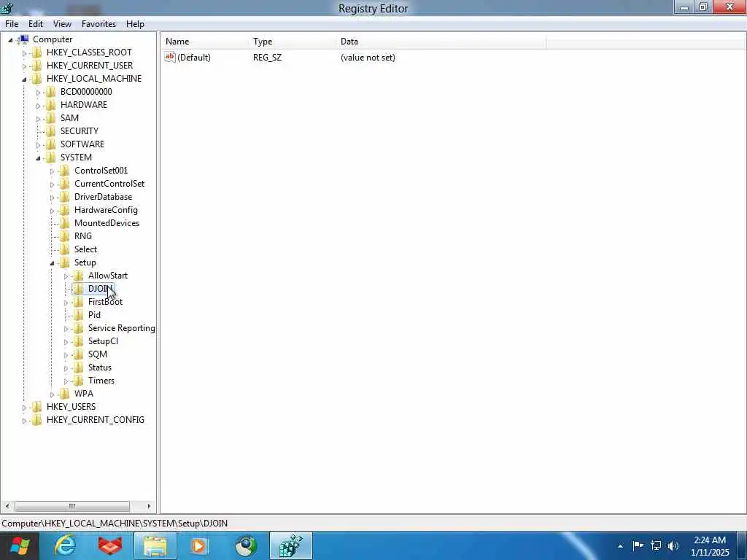
Task: Click the HardwareConfig folder icon
Action: pyautogui.click(x=64, y=210)
